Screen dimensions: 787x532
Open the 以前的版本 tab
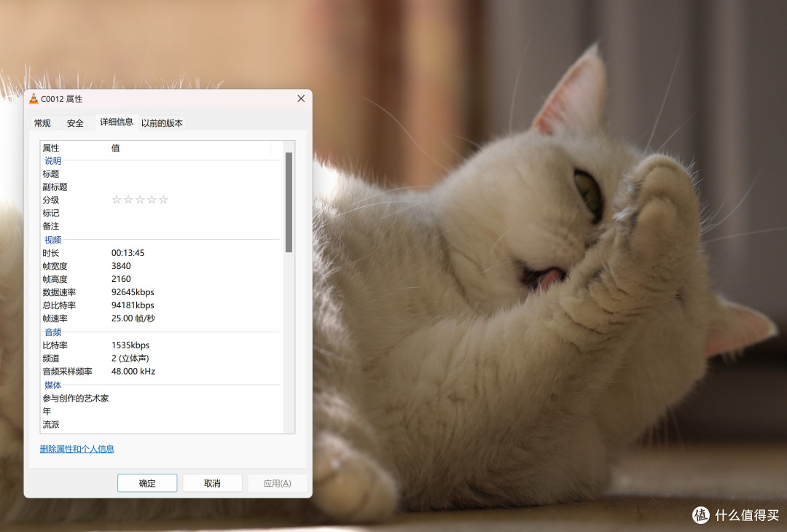click(162, 123)
